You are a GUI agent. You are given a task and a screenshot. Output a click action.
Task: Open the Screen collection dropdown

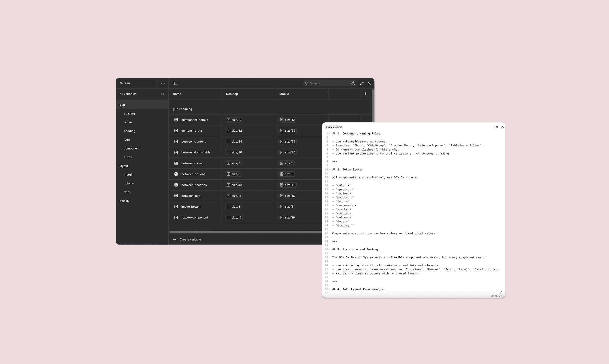coord(137,83)
